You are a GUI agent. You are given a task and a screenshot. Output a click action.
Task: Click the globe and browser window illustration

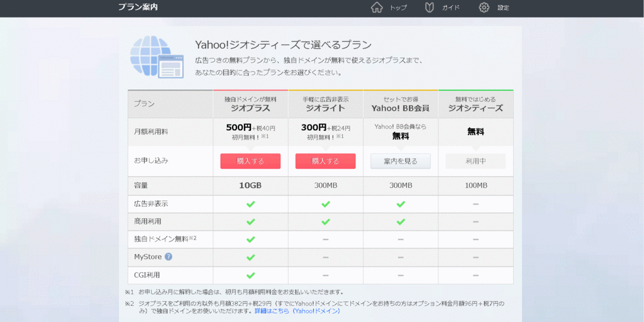coord(157,57)
